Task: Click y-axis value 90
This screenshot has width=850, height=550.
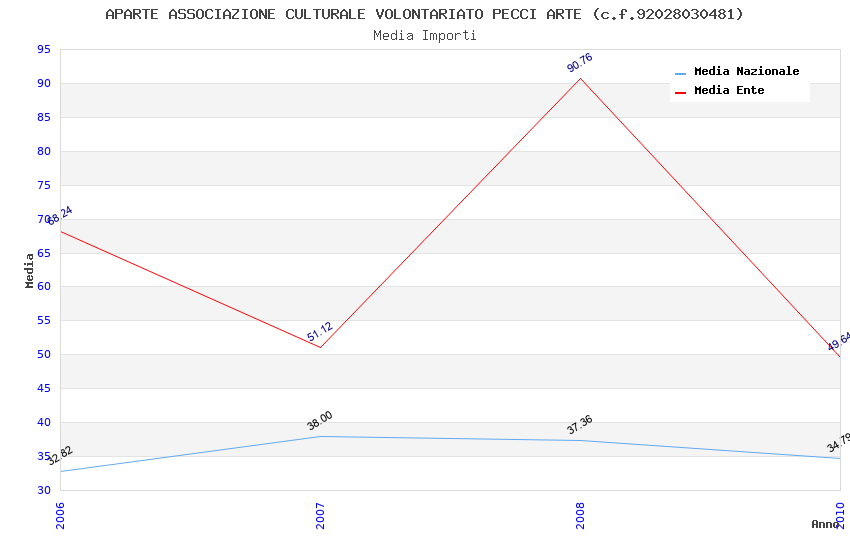Action: coord(44,83)
